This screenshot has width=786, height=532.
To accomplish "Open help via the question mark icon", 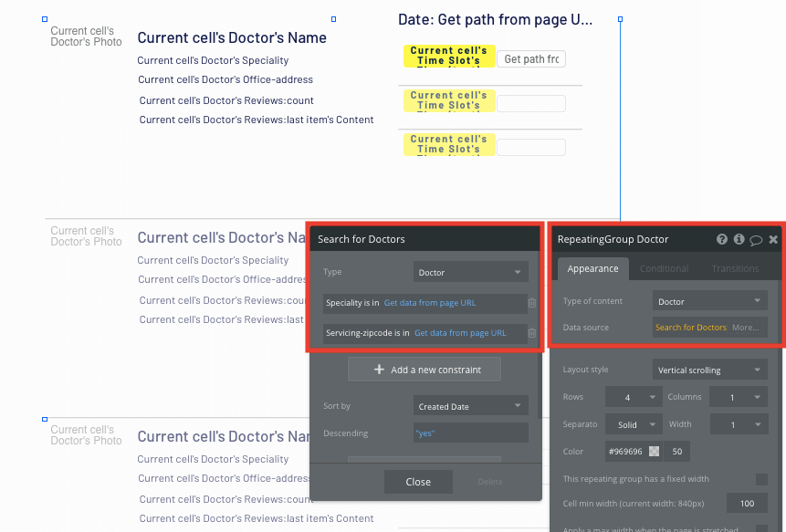I will [722, 239].
